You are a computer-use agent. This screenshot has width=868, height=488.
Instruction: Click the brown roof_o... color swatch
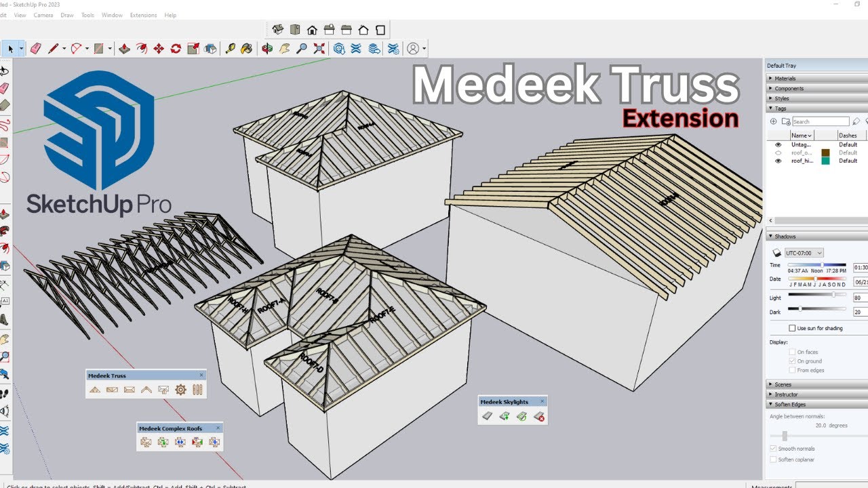(826, 152)
